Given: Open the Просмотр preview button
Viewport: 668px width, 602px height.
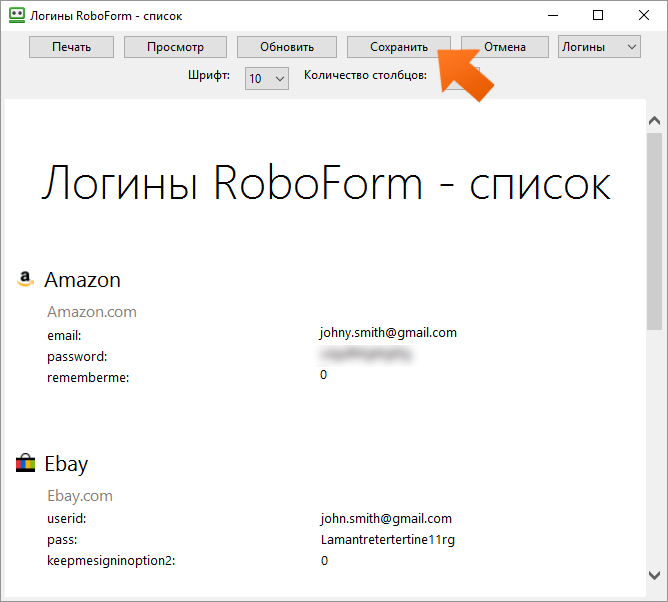Looking at the screenshot, I should coord(175,47).
